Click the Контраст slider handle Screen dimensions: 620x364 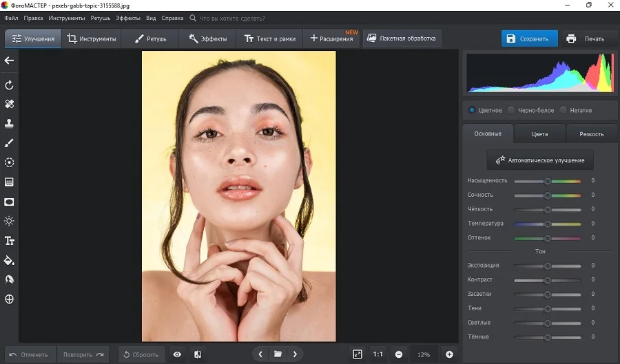pos(548,280)
